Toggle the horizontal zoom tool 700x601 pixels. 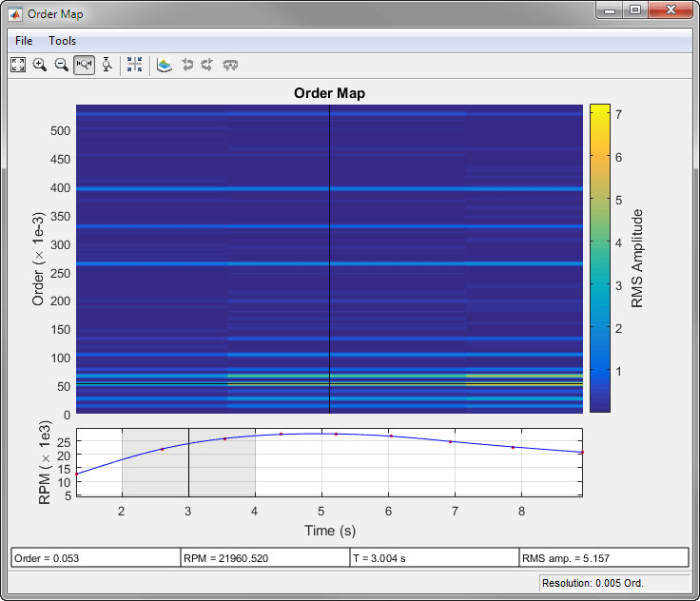click(84, 65)
